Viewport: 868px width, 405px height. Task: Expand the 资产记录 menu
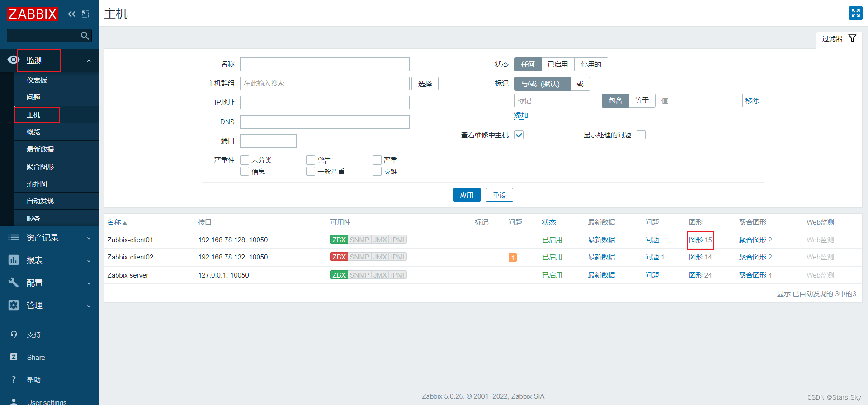coord(89,238)
